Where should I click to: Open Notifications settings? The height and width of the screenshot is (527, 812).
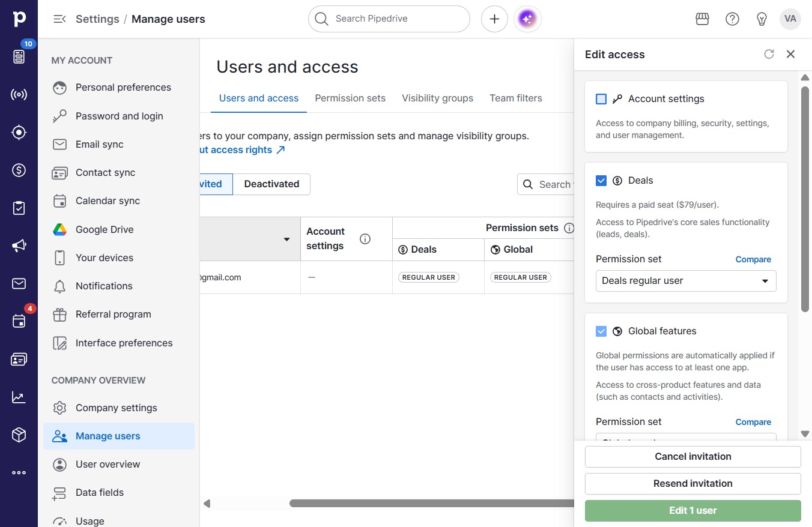pos(119,286)
